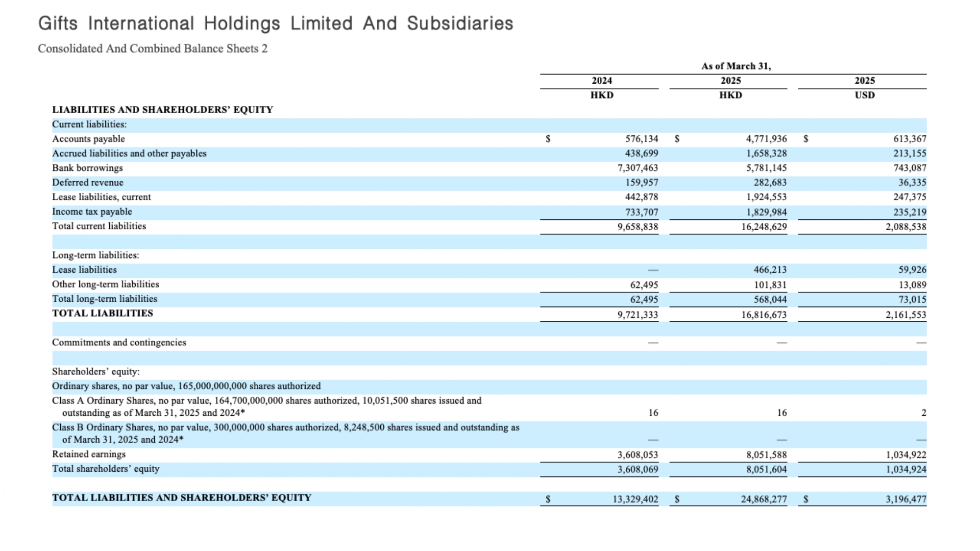Click subtitle Consolidated And Combined Balance Sheets 2
This screenshot has width=980, height=551.
pyautogui.click(x=153, y=48)
